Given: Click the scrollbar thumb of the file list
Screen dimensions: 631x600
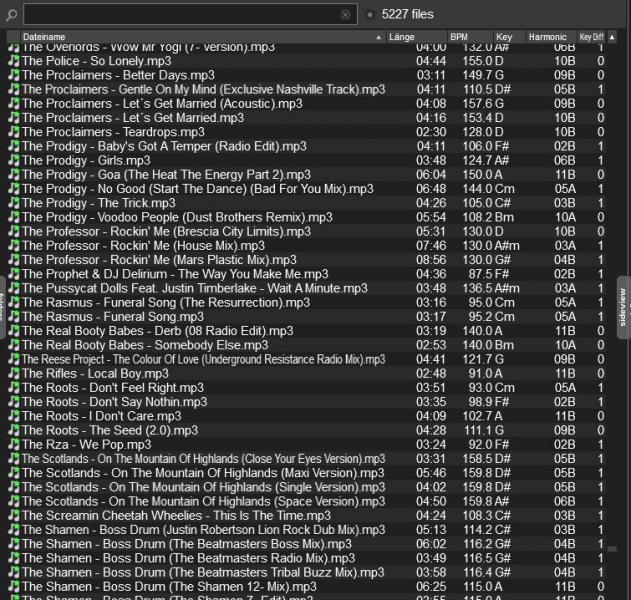Looking at the screenshot, I should (x=612, y=549).
